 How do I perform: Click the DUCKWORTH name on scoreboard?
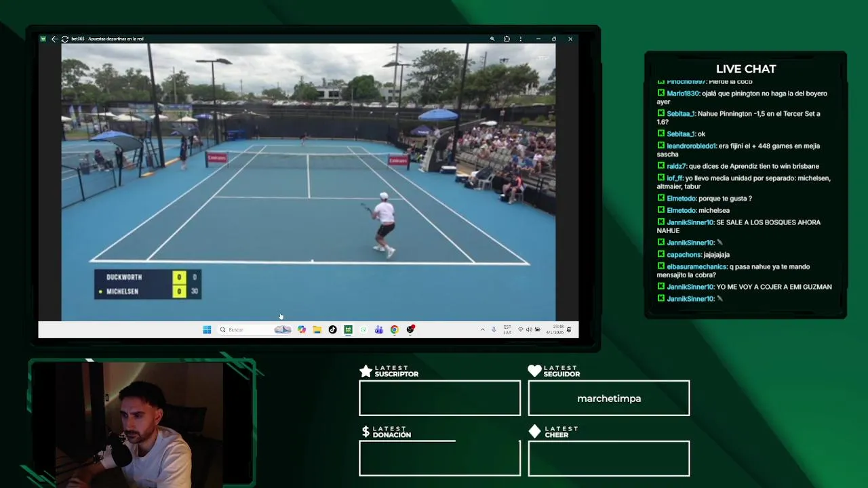124,277
